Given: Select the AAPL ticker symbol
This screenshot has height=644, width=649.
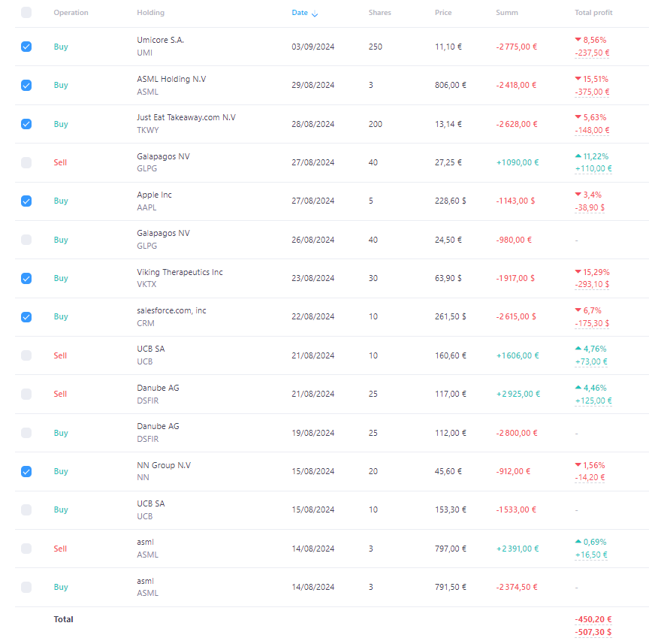Looking at the screenshot, I should [146, 207].
